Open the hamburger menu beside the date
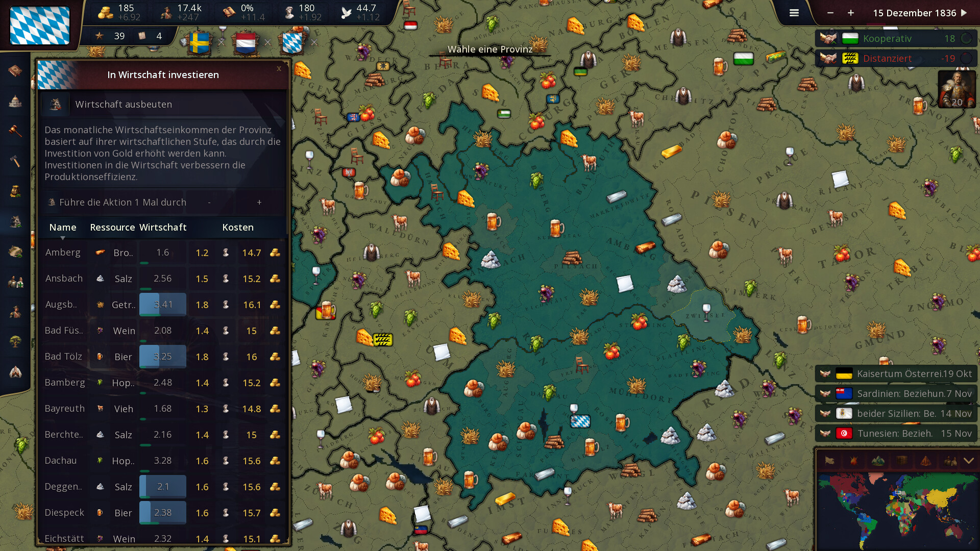This screenshot has height=551, width=980. (x=794, y=13)
